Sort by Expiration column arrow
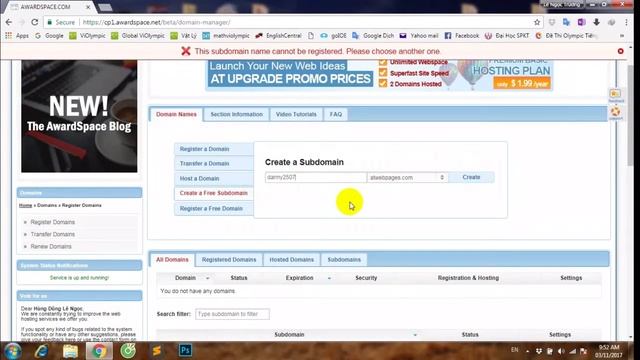The image size is (640, 360). coord(329,278)
